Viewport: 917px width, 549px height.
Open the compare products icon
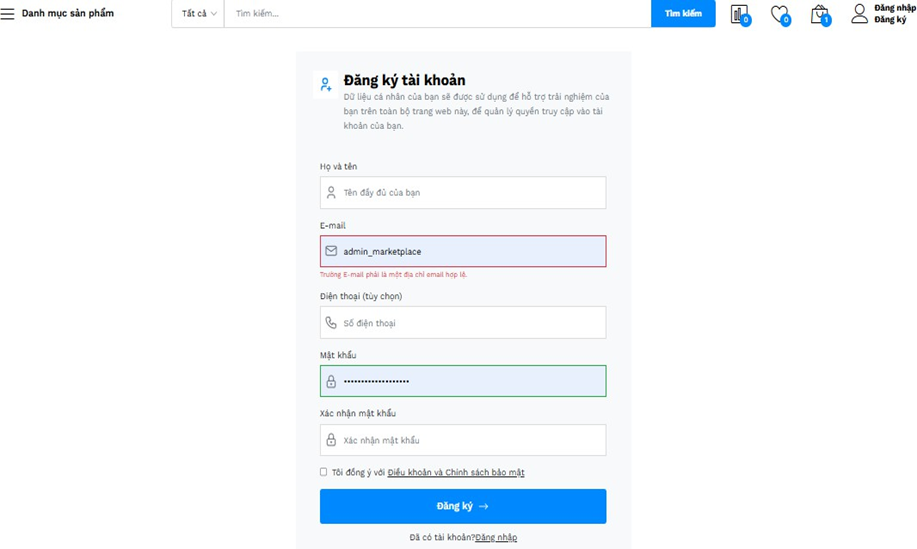(739, 14)
